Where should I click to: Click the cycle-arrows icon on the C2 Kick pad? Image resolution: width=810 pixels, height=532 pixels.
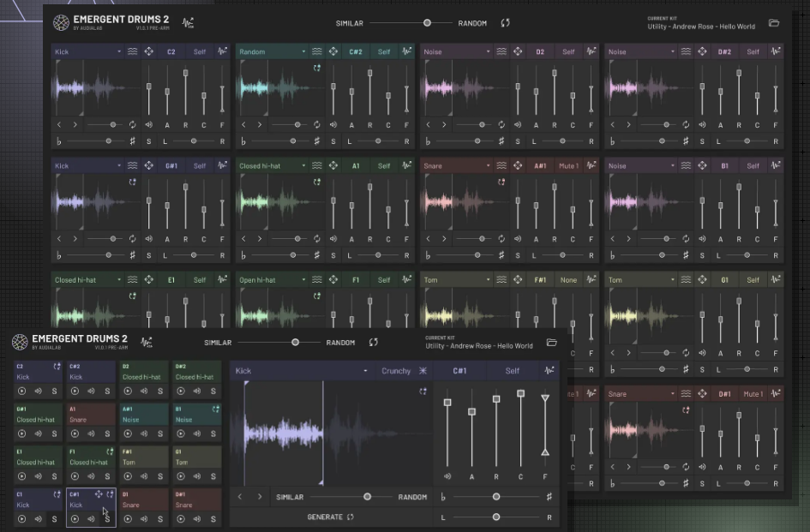coord(57,366)
